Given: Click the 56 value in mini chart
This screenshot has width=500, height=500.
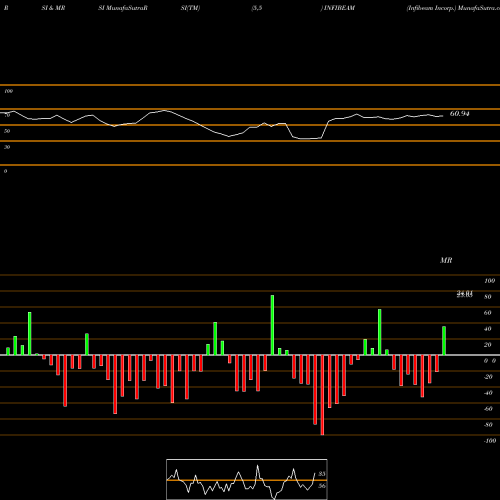Looking at the screenshot, I should [322, 486].
